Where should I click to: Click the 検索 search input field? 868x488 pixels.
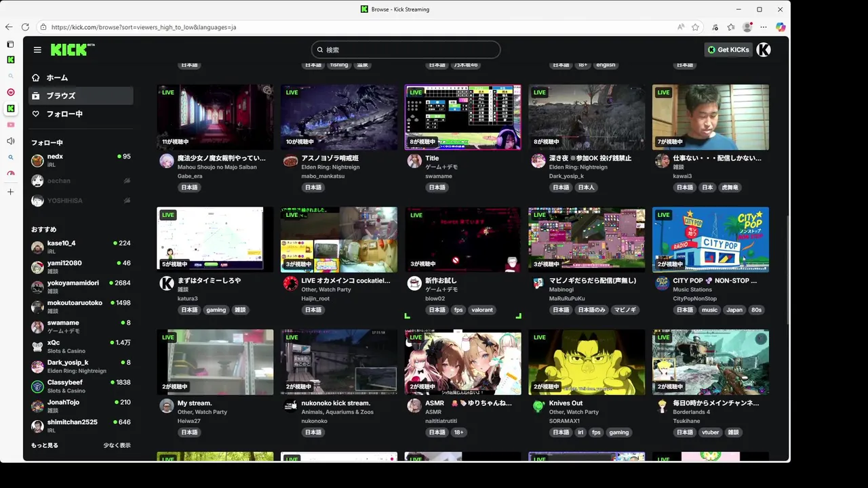406,49
